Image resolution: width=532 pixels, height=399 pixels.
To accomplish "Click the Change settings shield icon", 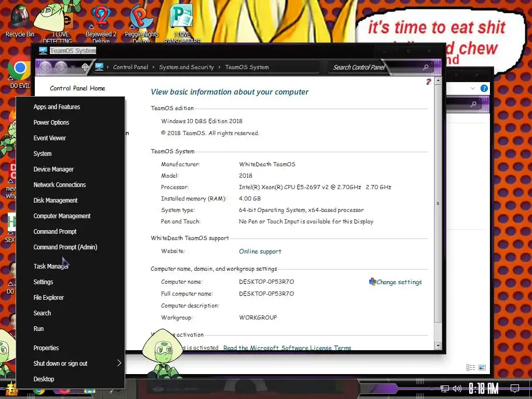I will [373, 282].
